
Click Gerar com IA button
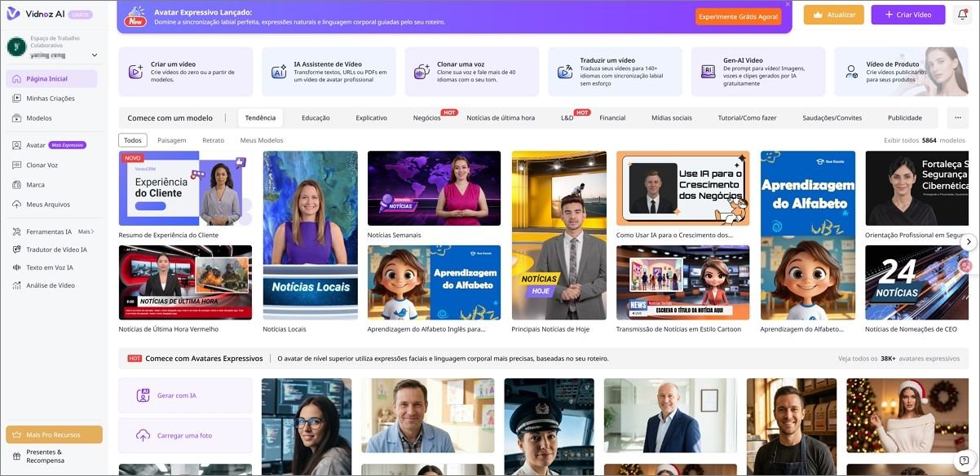185,395
